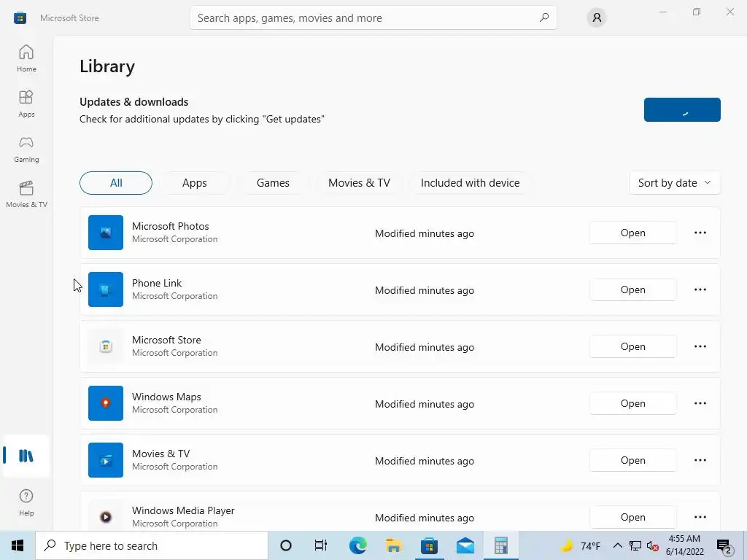Click the Microsoft Photos app icon
The image size is (747, 560).
tap(106, 233)
